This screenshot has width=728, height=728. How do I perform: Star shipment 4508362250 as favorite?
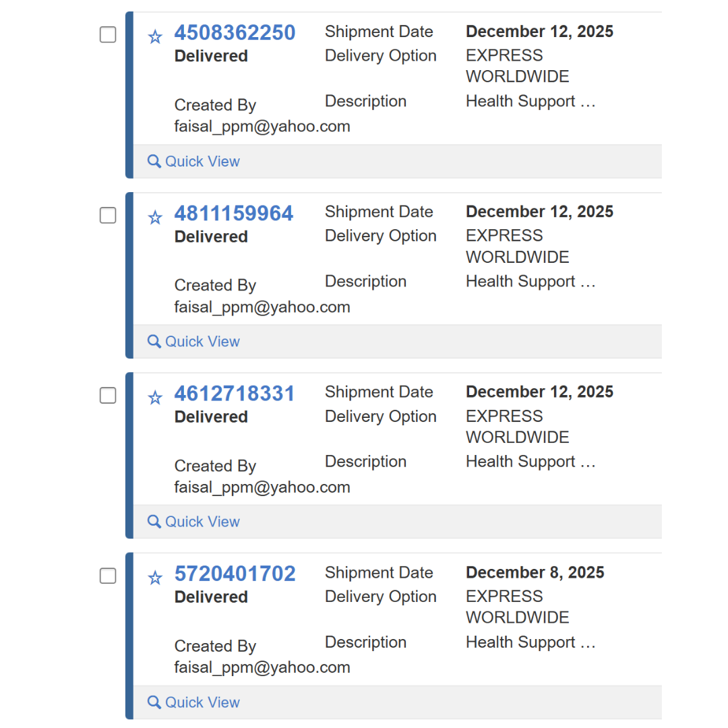[155, 37]
